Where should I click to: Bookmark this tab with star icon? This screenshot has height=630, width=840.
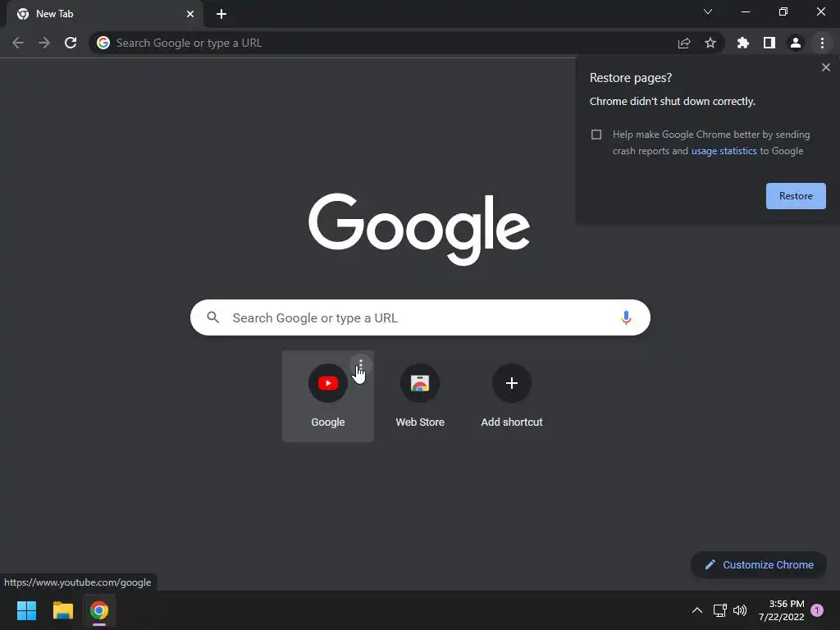tap(710, 43)
